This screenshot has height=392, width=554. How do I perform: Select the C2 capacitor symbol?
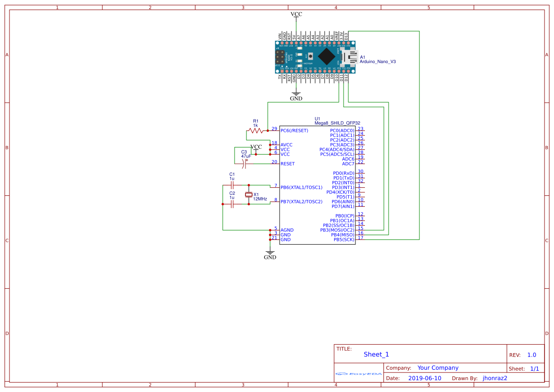[232, 204]
